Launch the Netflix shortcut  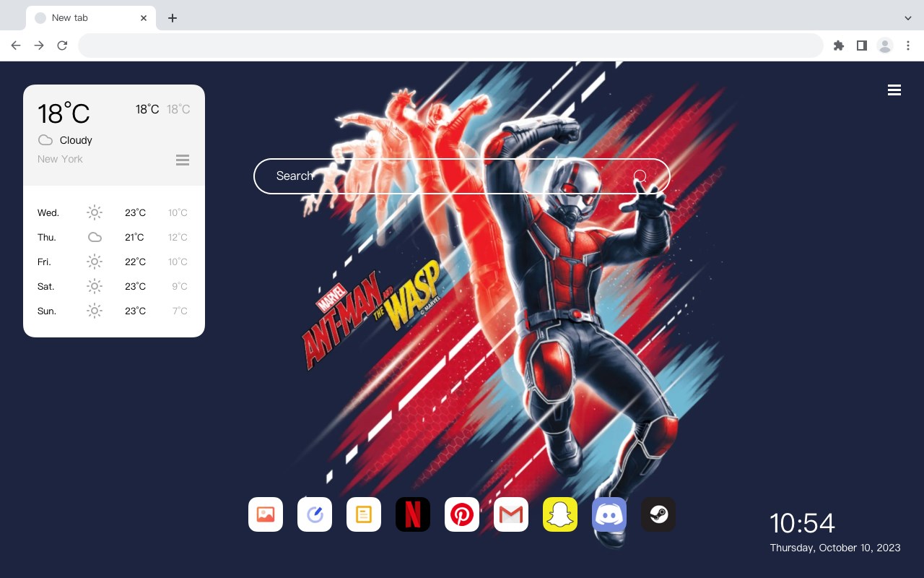413,514
